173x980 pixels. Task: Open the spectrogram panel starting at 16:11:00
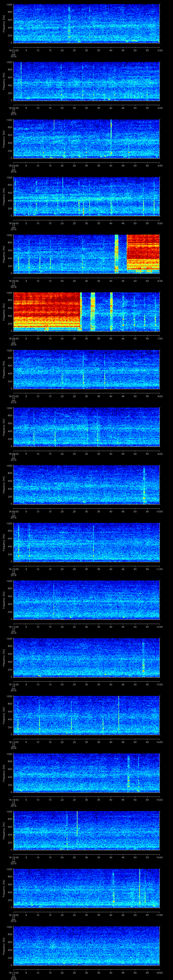pyautogui.click(x=86, y=600)
